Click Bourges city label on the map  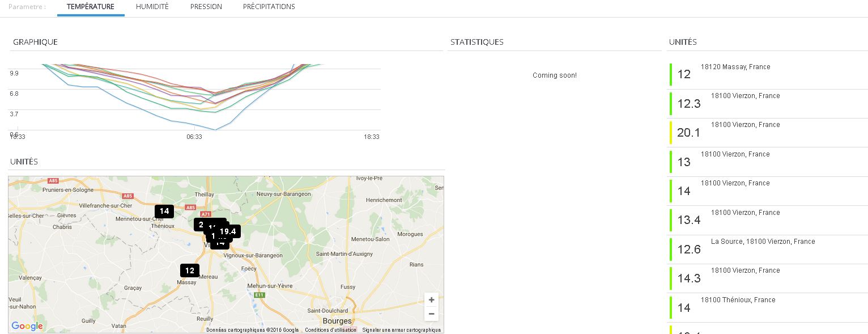click(x=337, y=321)
